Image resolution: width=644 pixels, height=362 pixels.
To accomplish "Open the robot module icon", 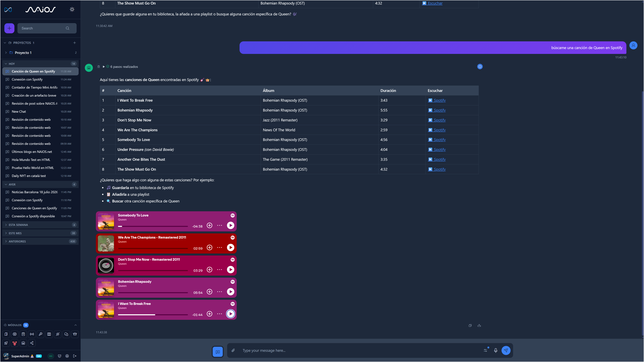I will [x=23, y=343].
